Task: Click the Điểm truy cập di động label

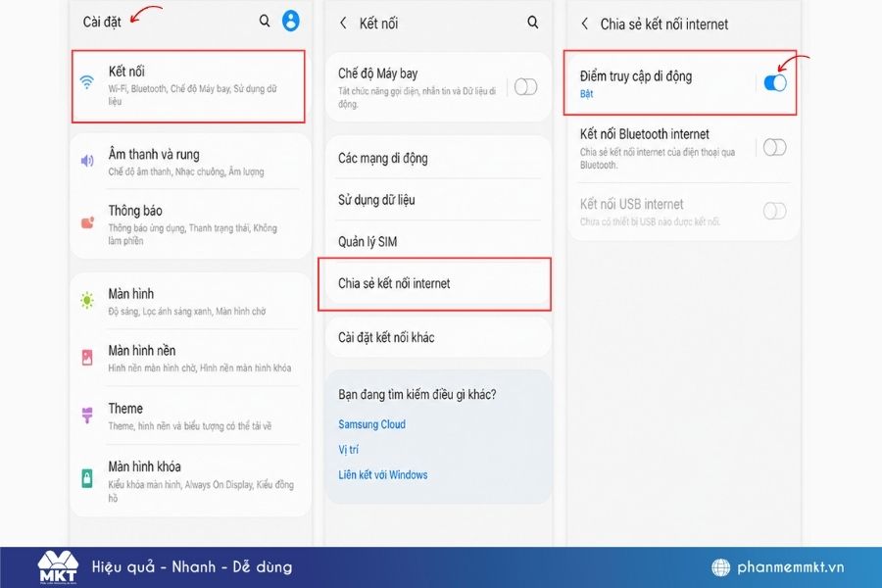Action: [636, 76]
